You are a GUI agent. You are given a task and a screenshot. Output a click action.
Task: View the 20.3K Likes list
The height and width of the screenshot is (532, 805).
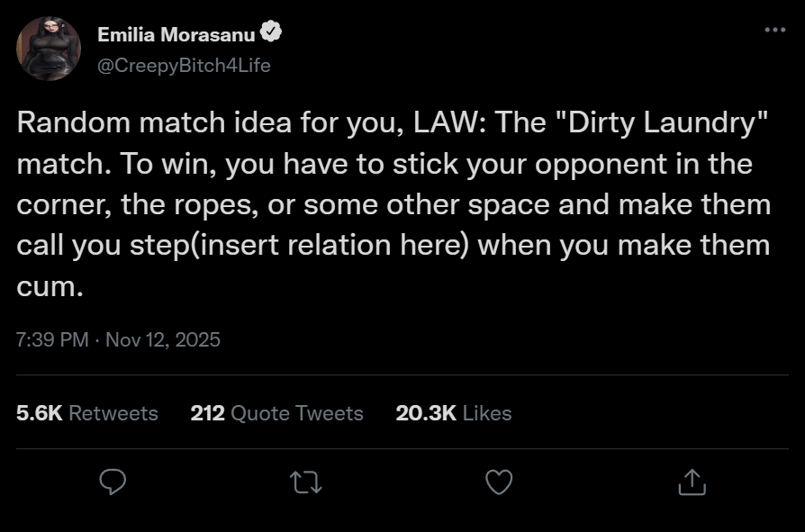pos(453,413)
